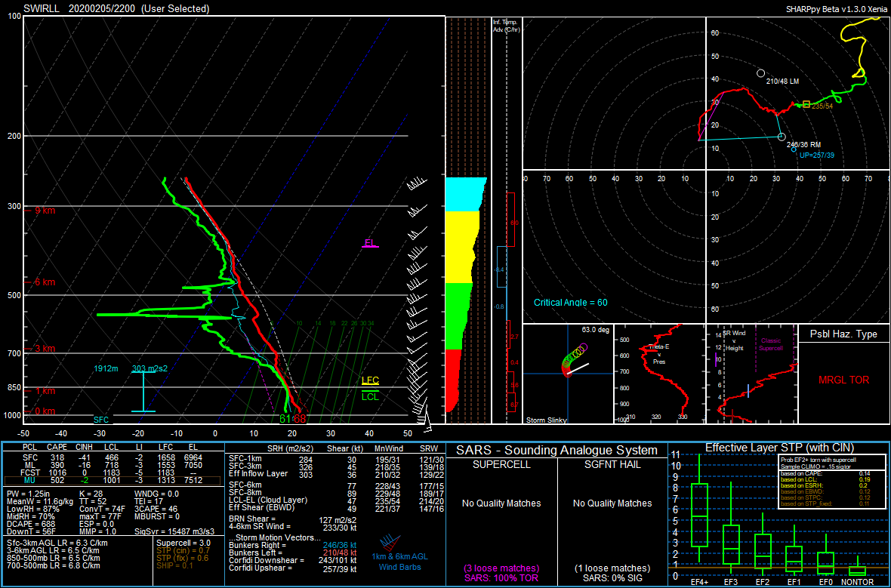Image resolution: width=891 pixels, height=588 pixels.
Task: Click the 'Classic Supercell' purple label
Action: point(770,345)
